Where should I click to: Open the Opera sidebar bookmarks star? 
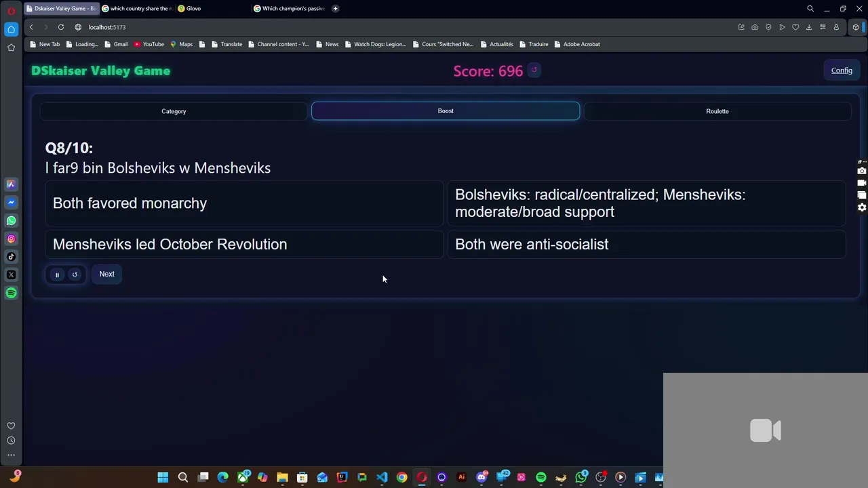coord(11,47)
